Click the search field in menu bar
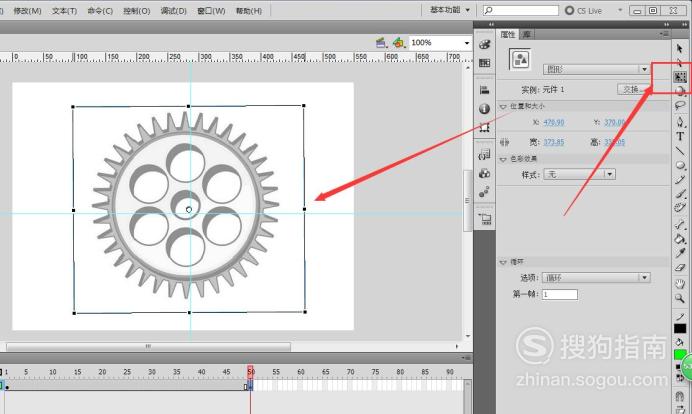This screenshot has width=692, height=414. point(521,10)
